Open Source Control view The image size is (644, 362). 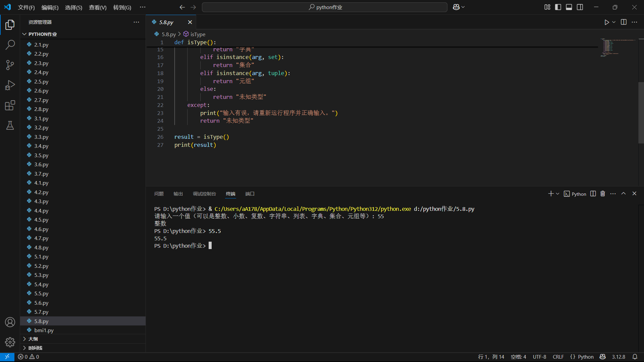click(10, 65)
